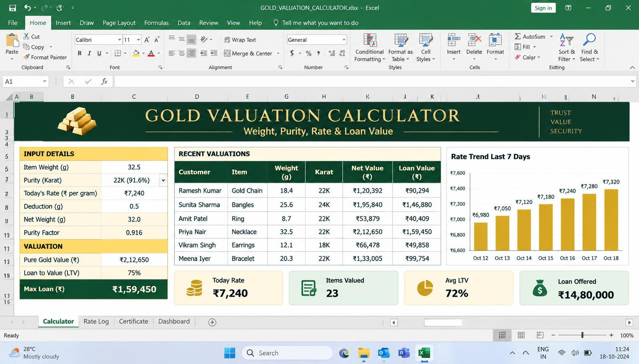Image resolution: width=639 pixels, height=364 pixels.
Task: Open Find & Select
Action: pos(590,47)
